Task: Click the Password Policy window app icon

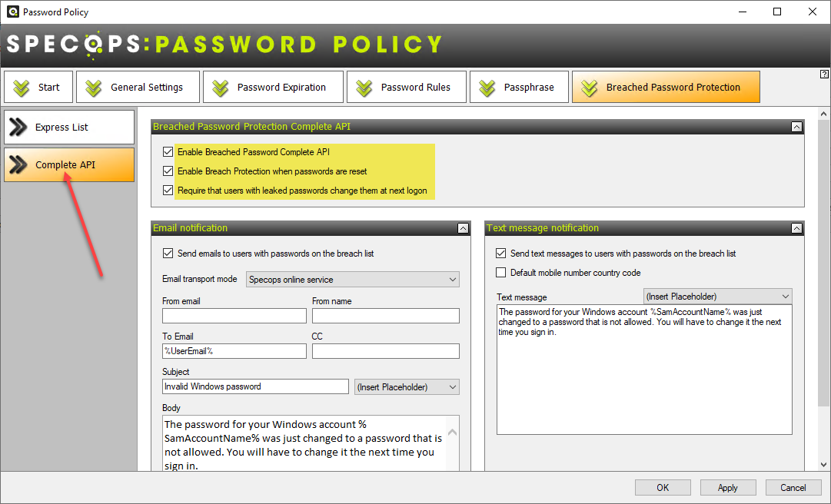Action: tap(13, 12)
